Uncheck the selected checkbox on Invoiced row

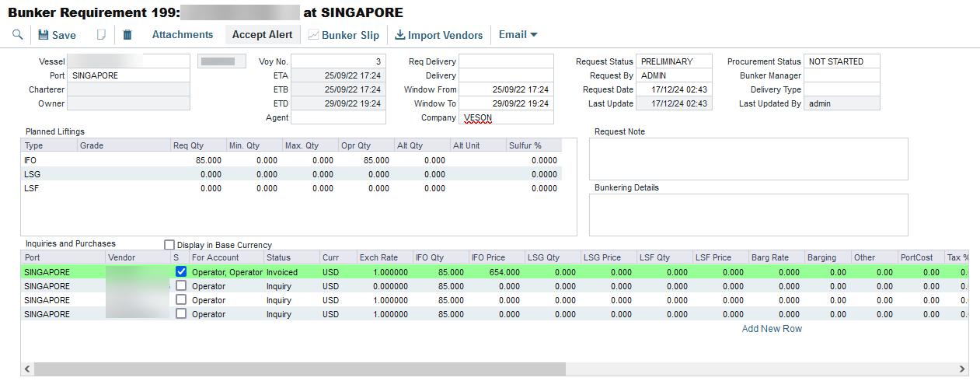pos(181,272)
